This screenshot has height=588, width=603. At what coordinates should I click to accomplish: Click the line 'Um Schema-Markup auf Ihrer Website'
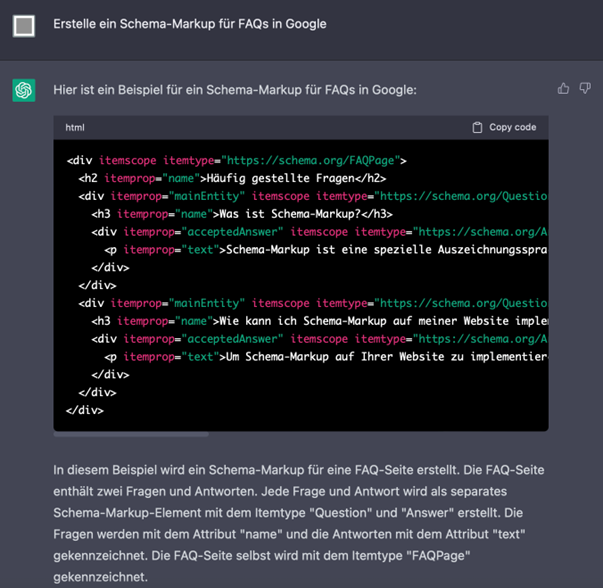click(x=326, y=357)
